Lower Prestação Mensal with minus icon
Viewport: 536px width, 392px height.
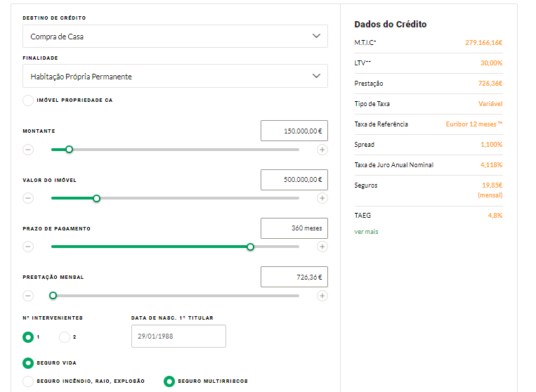pos(28,296)
